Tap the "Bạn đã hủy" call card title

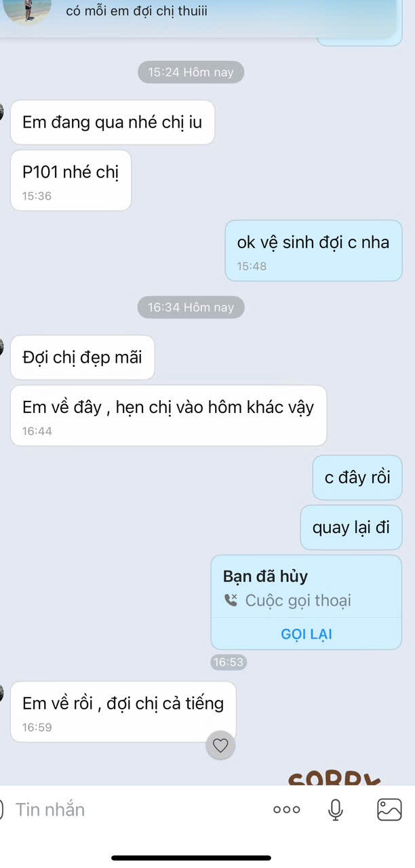coord(265,576)
